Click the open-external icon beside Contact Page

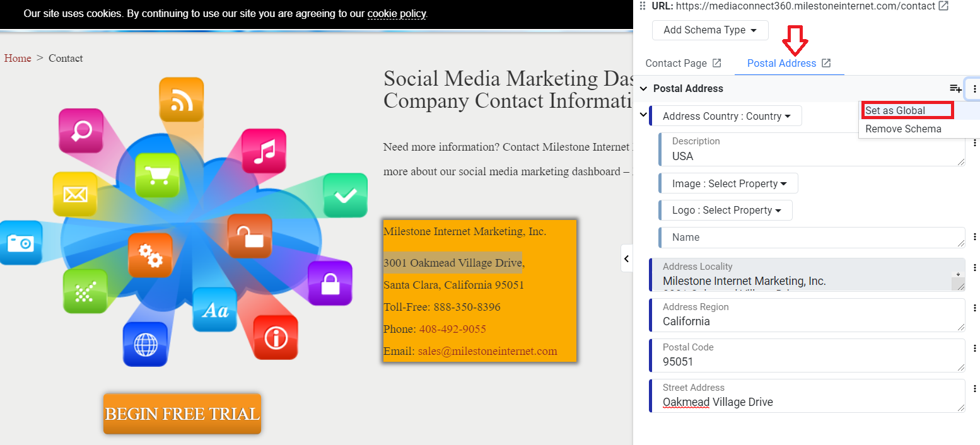(x=716, y=63)
